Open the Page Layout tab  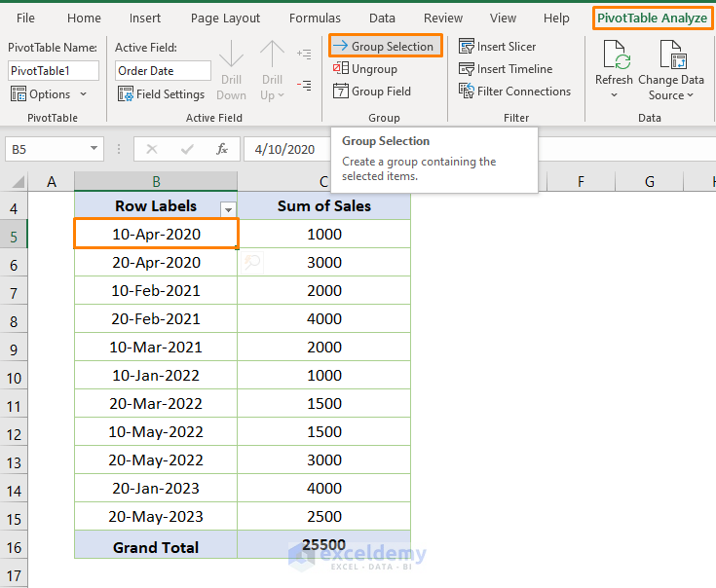tap(225, 18)
